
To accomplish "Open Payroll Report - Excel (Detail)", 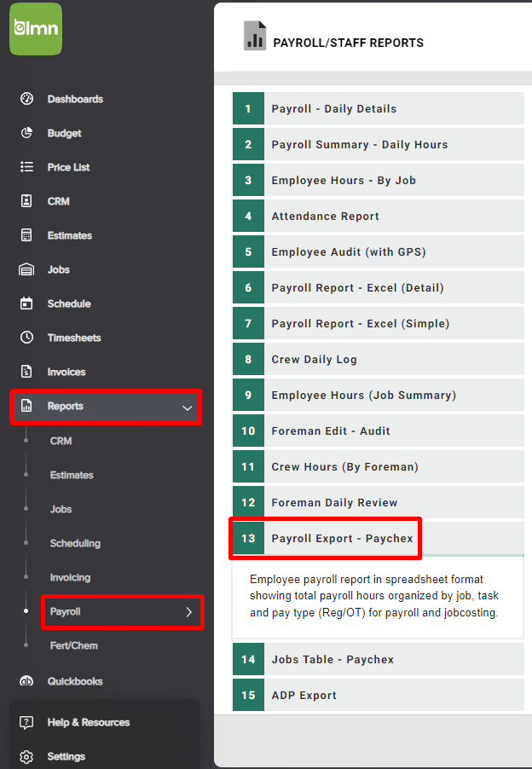I will tap(378, 287).
